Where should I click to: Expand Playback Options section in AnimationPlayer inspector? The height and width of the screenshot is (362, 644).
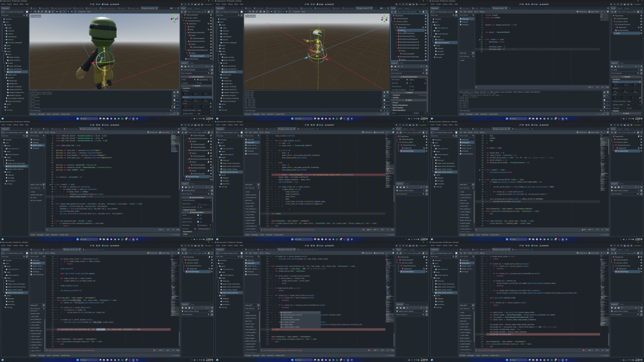(190, 210)
